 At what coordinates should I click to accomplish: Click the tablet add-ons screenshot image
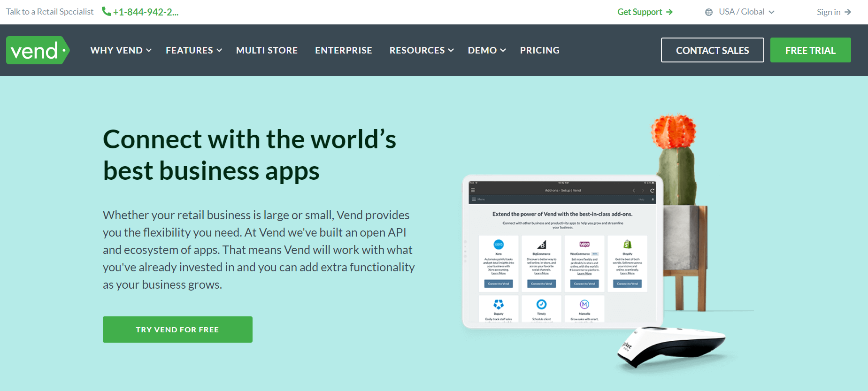tap(562, 252)
